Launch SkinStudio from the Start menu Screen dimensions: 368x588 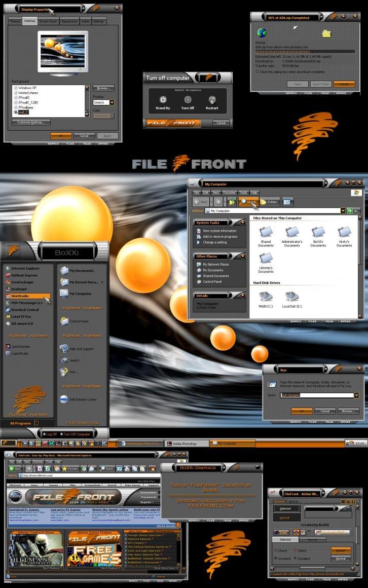27,296
